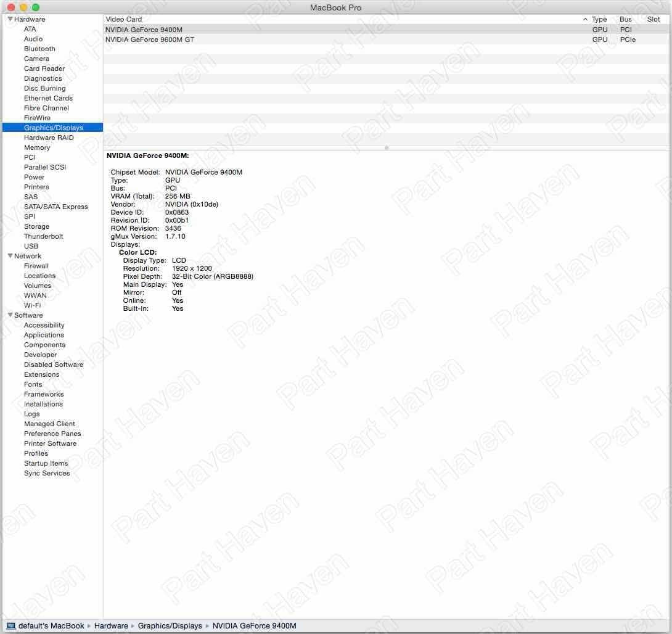Sort by the Bus column header

click(625, 19)
